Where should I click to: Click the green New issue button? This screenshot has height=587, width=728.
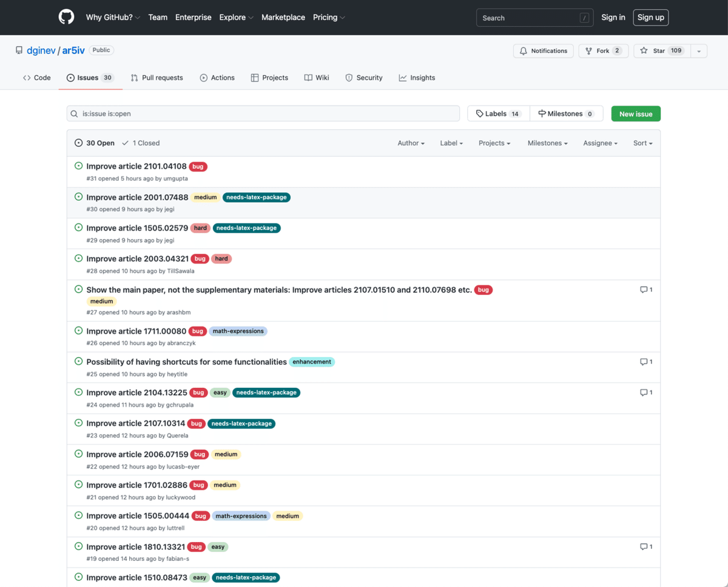636,114
